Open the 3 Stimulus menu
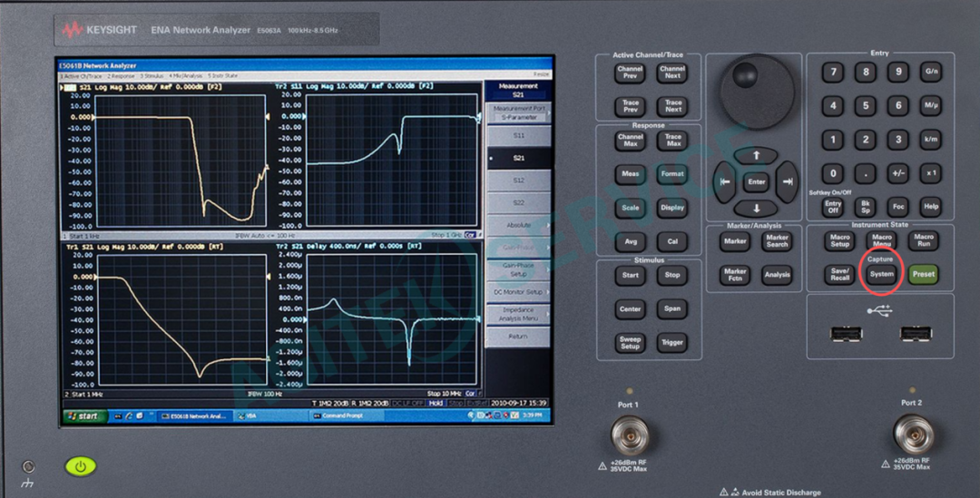 click(x=152, y=75)
